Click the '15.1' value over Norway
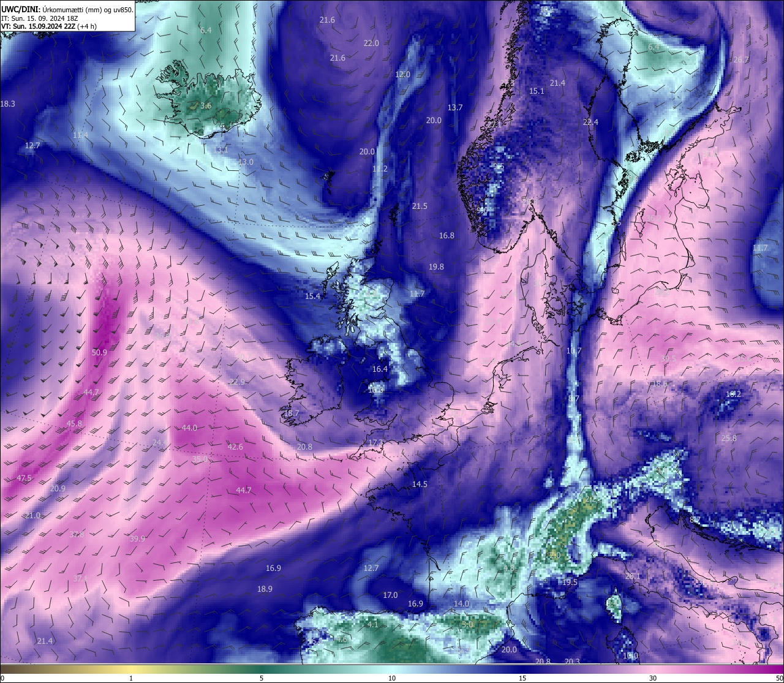The width and height of the screenshot is (784, 683). pyautogui.click(x=537, y=91)
